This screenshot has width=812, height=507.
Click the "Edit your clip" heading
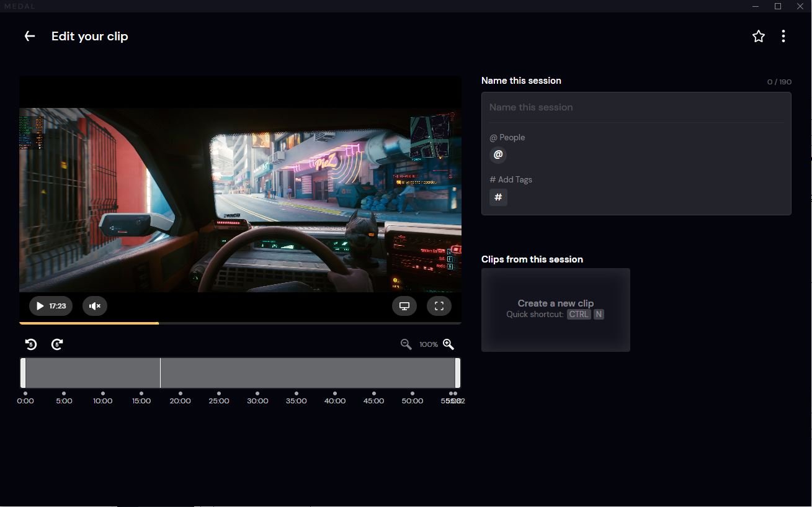click(90, 37)
